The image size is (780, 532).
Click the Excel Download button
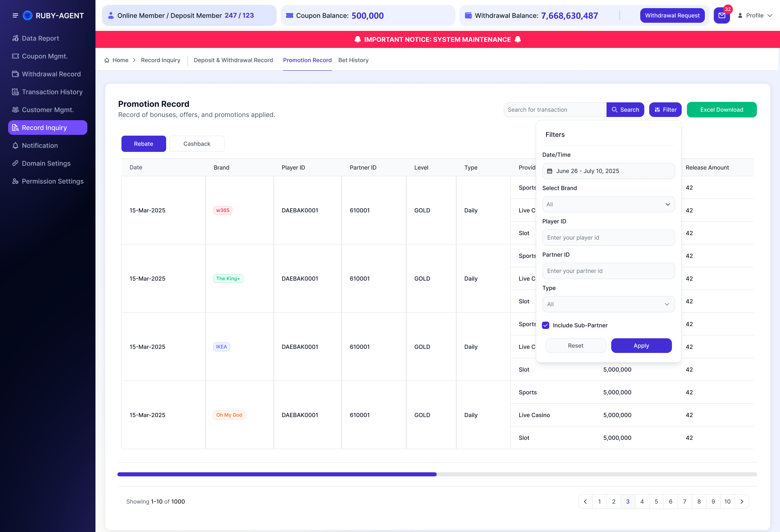721,110
